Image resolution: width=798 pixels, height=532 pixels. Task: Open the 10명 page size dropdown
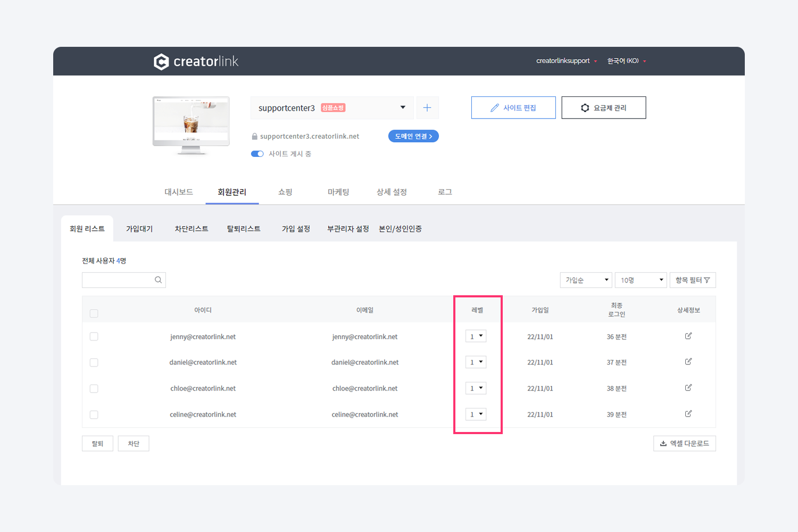641,280
